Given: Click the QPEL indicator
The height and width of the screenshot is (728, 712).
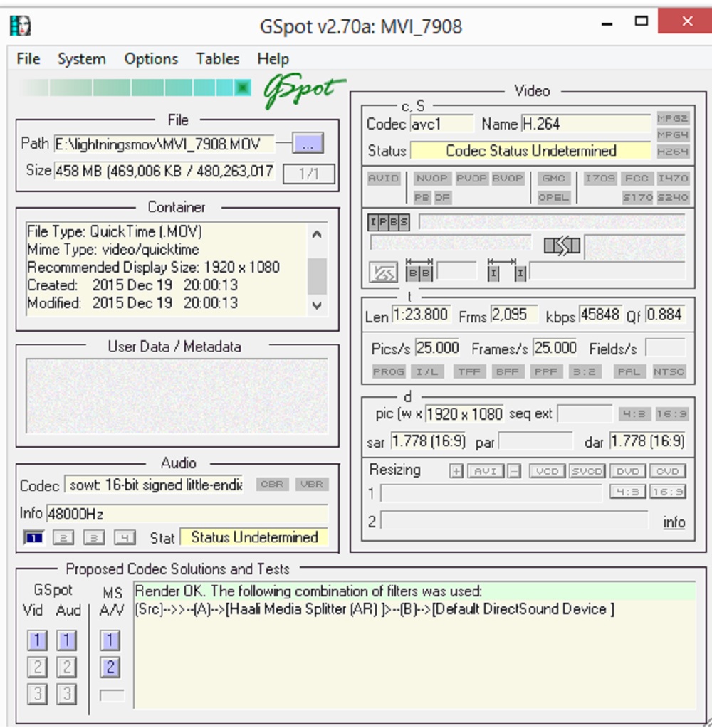Looking at the screenshot, I should pos(554,198).
